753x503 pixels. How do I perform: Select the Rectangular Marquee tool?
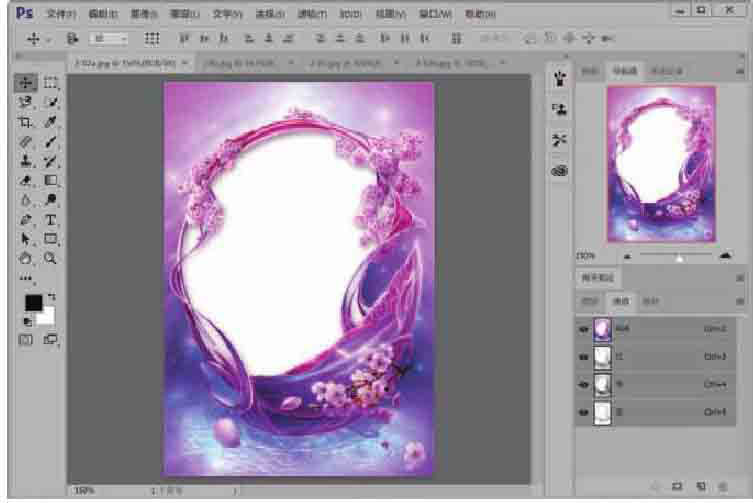coord(50,83)
